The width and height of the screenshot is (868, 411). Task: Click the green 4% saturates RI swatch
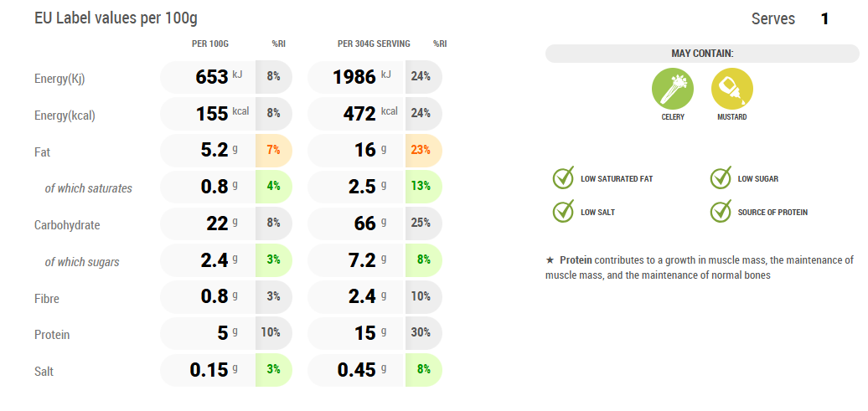coord(273,186)
